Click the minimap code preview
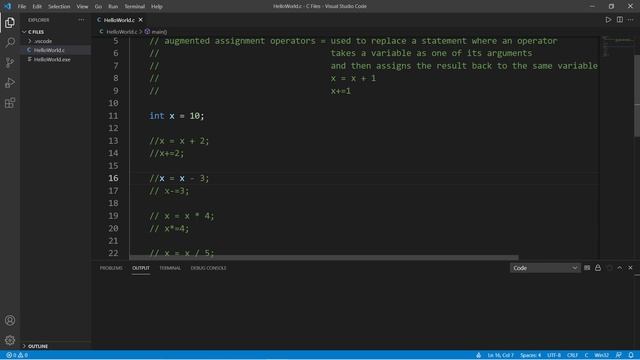Viewport: 640px width, 360px height. point(617,46)
